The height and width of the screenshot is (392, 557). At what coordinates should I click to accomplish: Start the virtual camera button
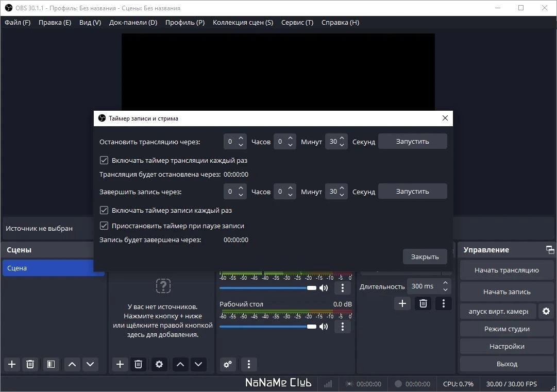[x=498, y=312]
